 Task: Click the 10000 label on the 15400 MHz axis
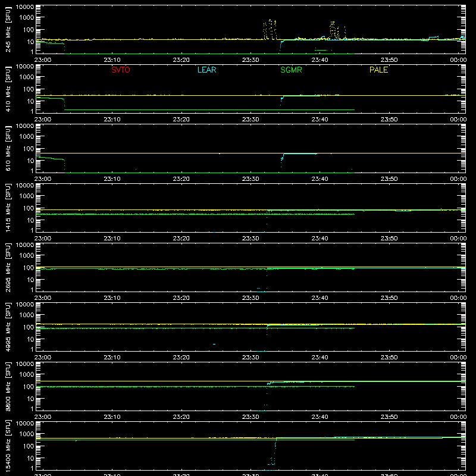pos(25,423)
